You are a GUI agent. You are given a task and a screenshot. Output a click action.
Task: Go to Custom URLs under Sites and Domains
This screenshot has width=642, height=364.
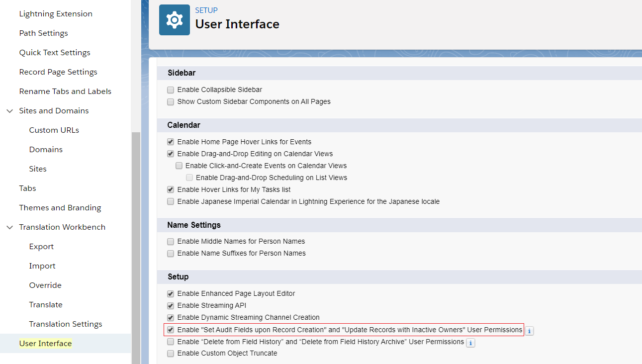pos(54,130)
